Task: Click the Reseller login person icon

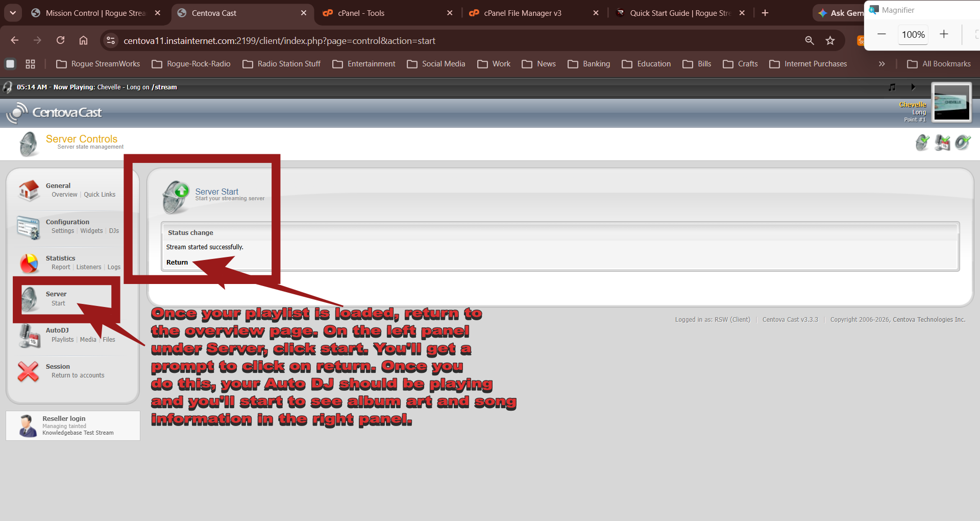Action: tap(27, 425)
